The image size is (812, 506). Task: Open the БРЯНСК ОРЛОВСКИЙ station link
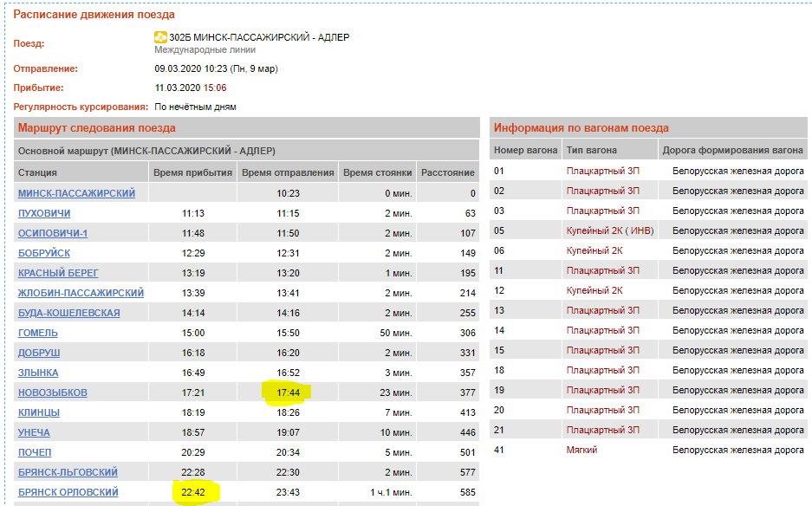68,492
